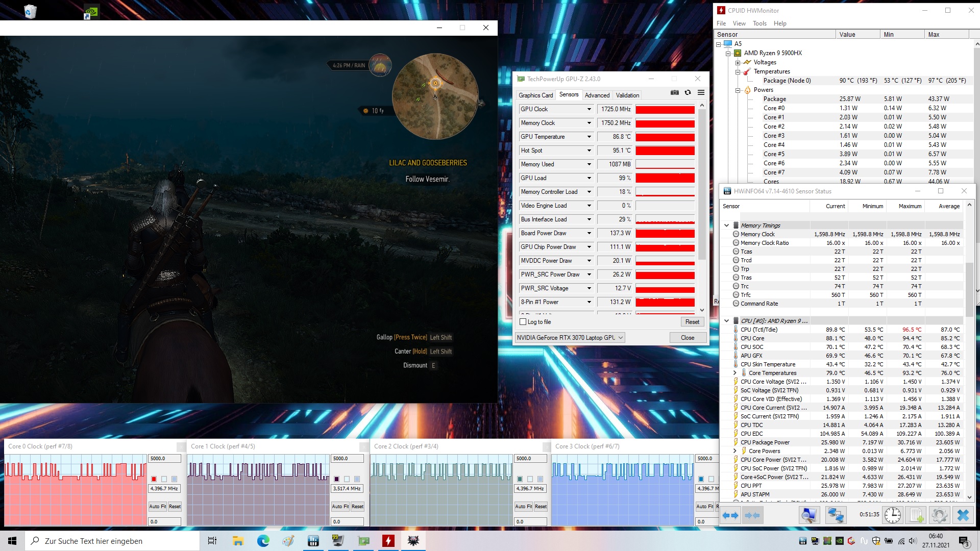Switch to Advanced tab in GPU-Z
The height and width of the screenshot is (551, 980).
pyautogui.click(x=597, y=95)
